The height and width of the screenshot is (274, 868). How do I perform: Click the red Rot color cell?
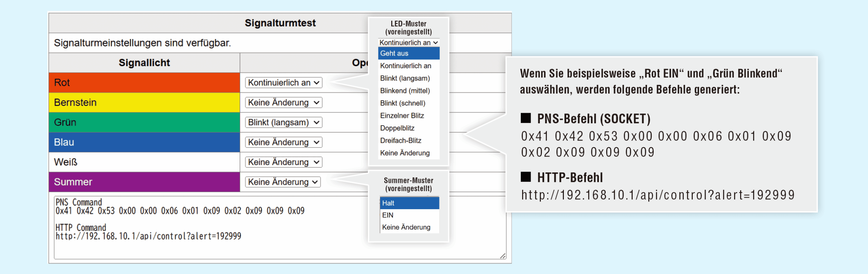(x=144, y=83)
